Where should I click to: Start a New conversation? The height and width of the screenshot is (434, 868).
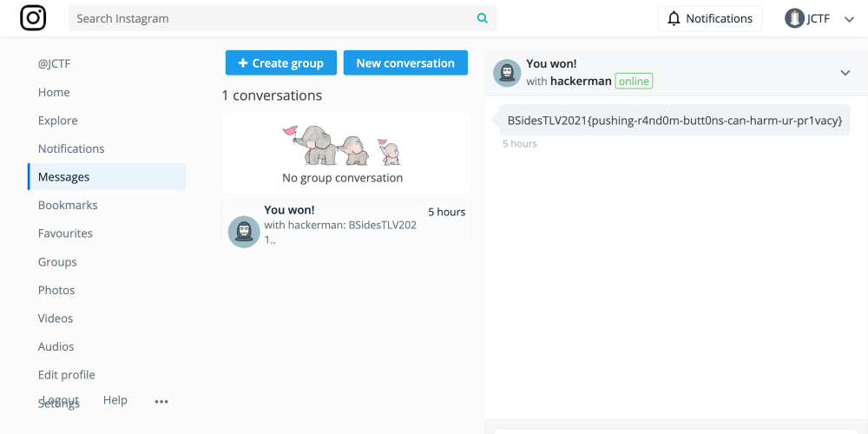(x=405, y=62)
